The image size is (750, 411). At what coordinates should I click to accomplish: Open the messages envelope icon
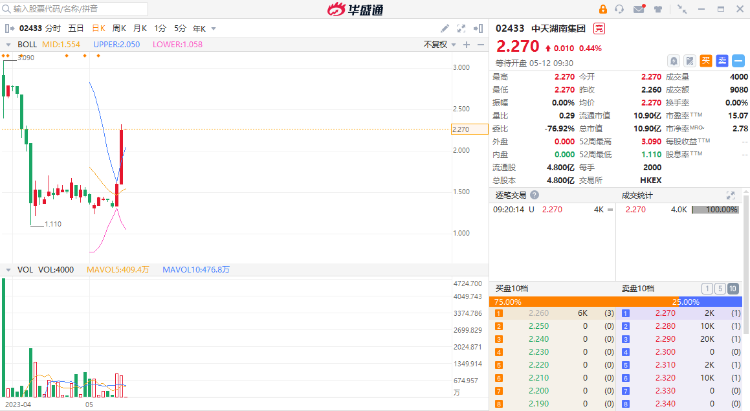tap(639, 9)
